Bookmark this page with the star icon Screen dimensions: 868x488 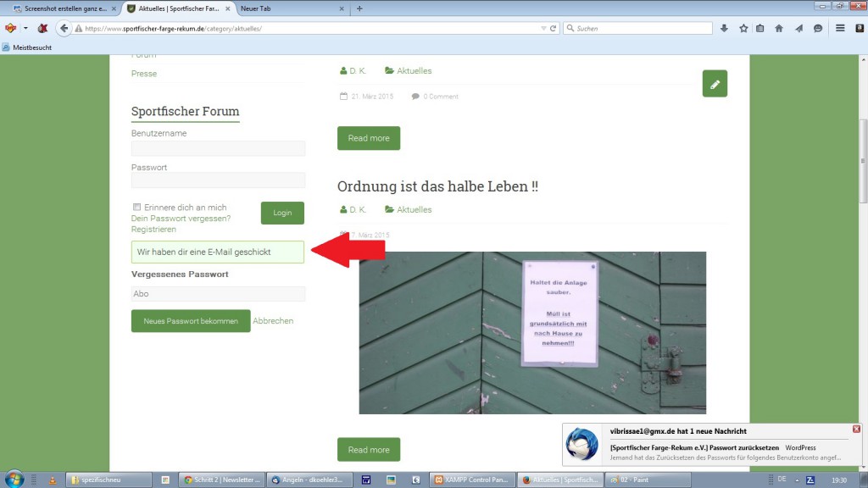[x=743, y=28]
